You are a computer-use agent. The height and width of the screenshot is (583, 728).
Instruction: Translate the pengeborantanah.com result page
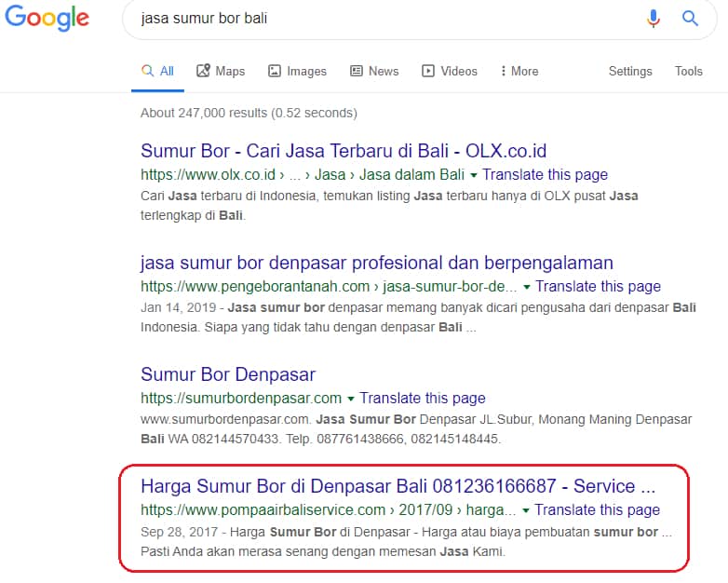(598, 286)
